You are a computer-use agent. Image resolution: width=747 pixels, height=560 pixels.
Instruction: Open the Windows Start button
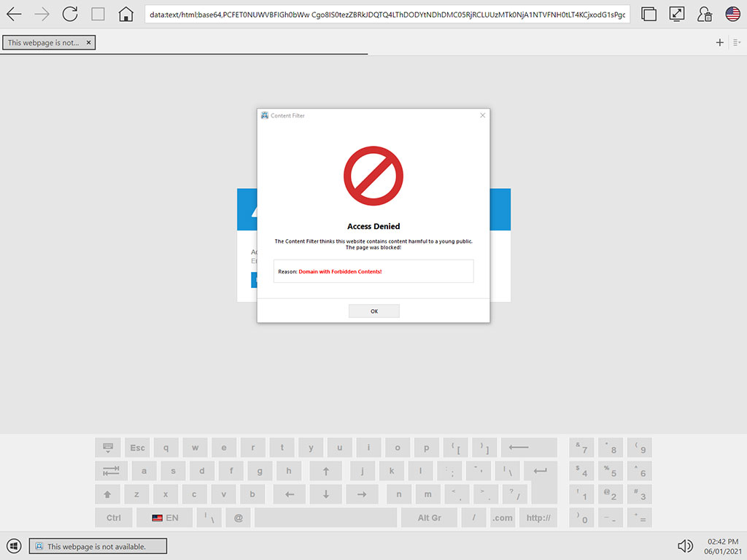pyautogui.click(x=13, y=546)
